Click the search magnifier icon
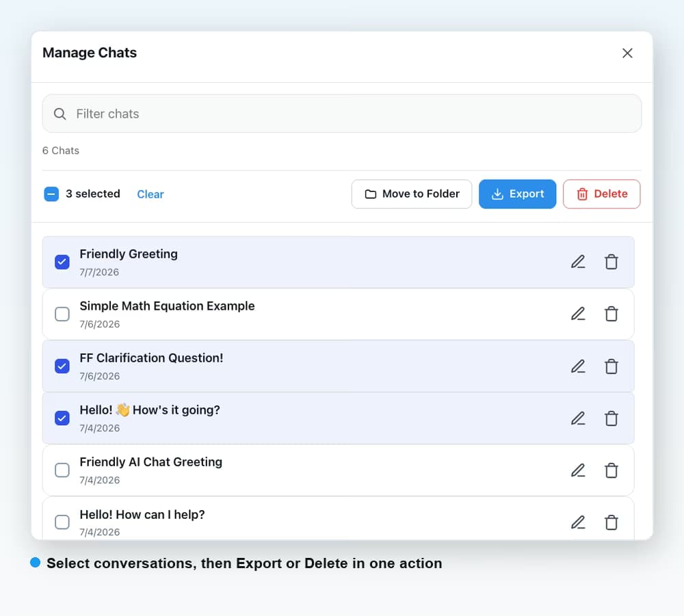The image size is (684, 616). coord(60,113)
